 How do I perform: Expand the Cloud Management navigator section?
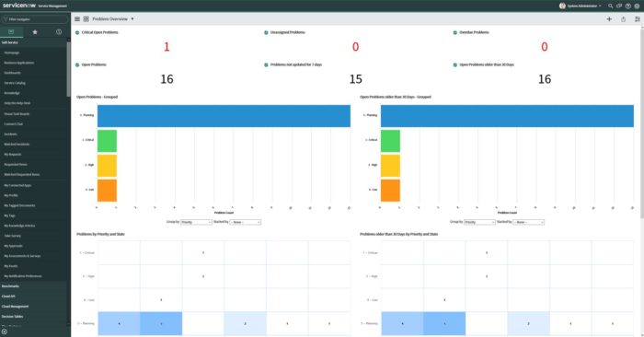click(16, 307)
